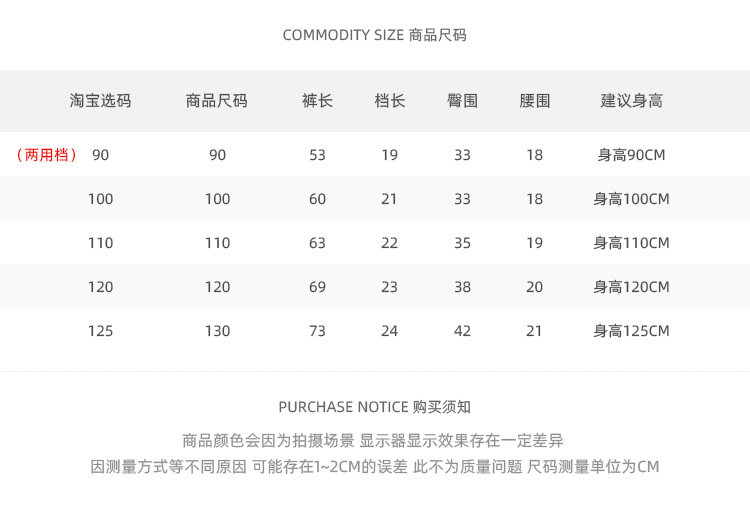Select the 建议身高 column header
The image size is (750, 508).
pos(631,101)
